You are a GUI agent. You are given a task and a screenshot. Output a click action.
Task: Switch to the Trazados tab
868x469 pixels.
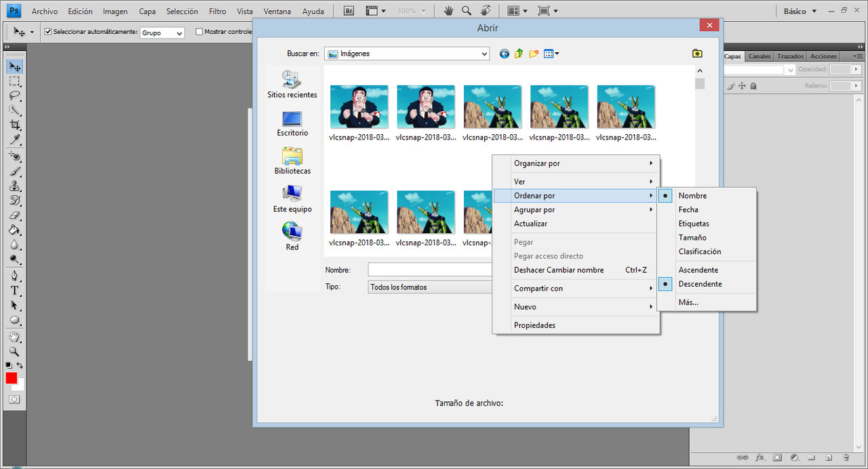coord(790,56)
